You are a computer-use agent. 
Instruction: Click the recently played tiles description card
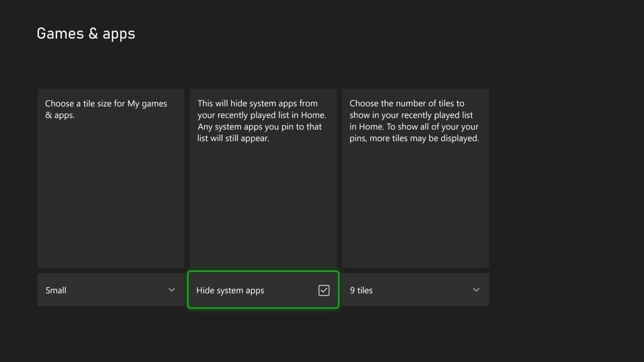pos(415,178)
